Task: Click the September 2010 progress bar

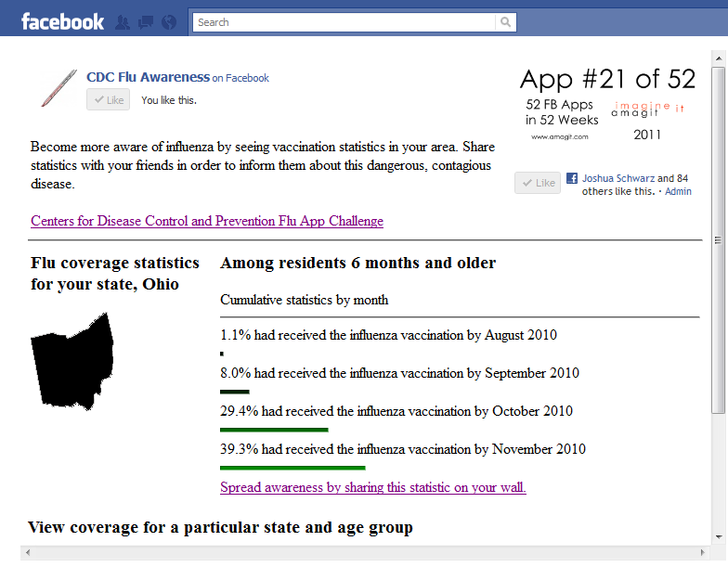Action: 234,392
